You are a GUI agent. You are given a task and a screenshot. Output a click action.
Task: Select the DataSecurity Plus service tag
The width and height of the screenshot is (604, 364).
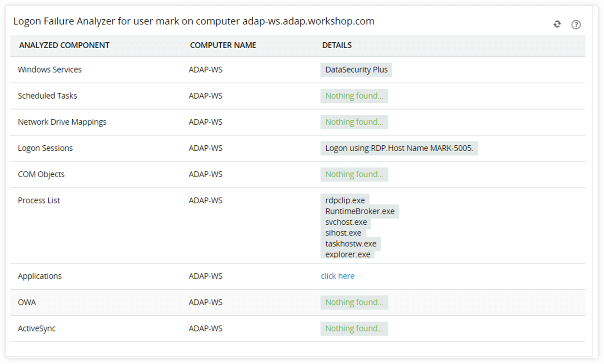[356, 69]
